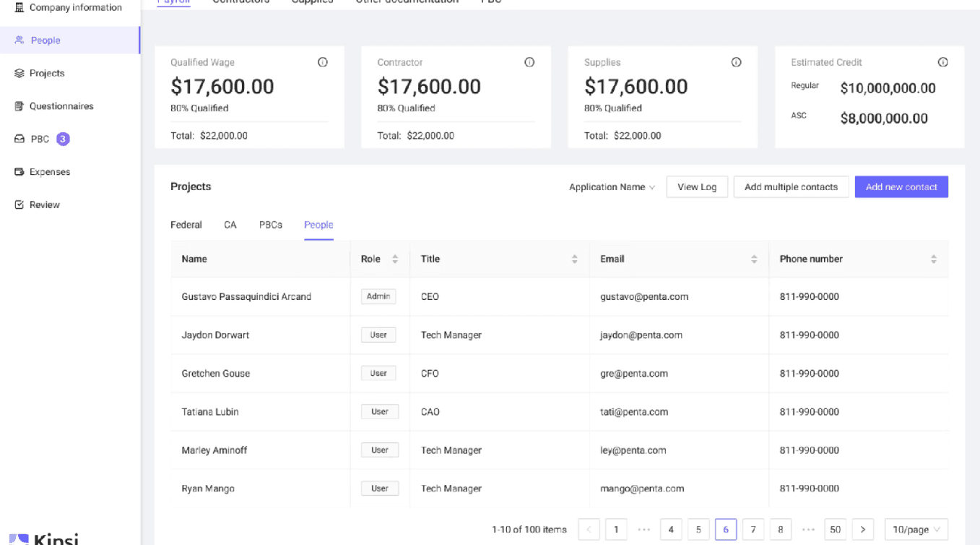This screenshot has height=545, width=980.
Task: Click the Company information building icon
Action: [19, 7]
